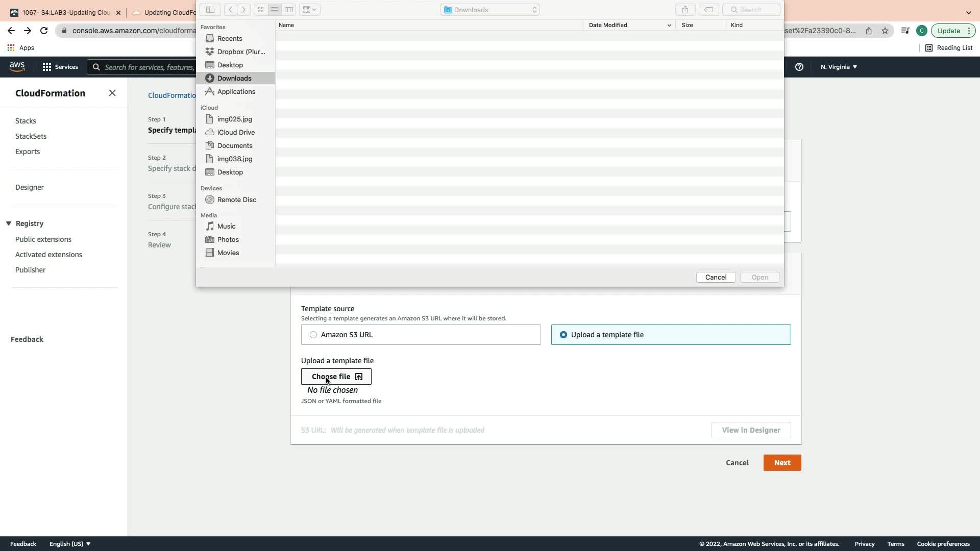Bookmark page with star icon

pyautogui.click(x=885, y=31)
